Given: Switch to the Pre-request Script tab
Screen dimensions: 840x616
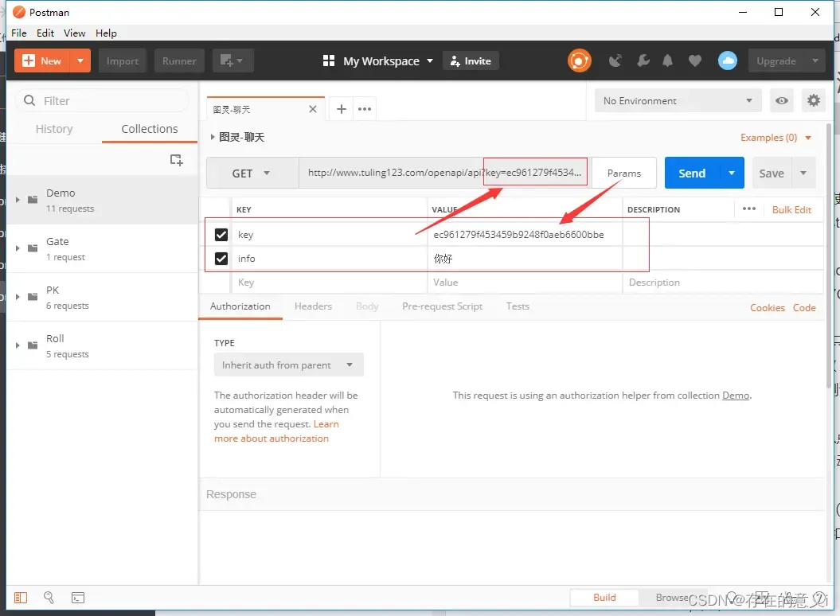Looking at the screenshot, I should 442,306.
